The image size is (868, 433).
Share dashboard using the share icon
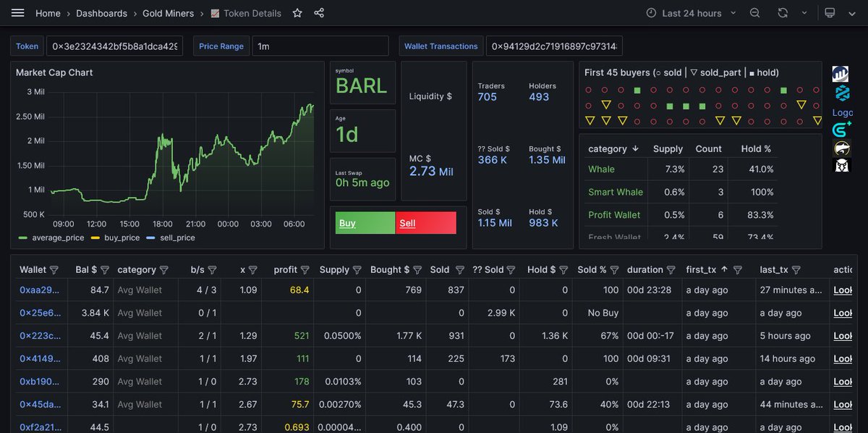coord(319,13)
